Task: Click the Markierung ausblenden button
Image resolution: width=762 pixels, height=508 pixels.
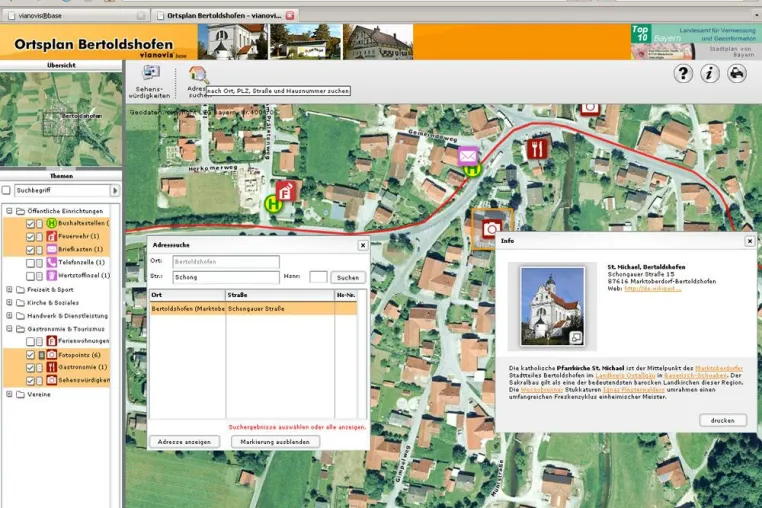Action: pyautogui.click(x=275, y=442)
